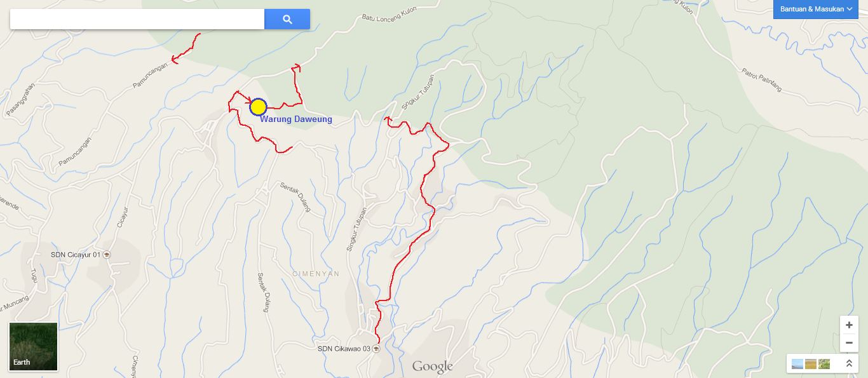This screenshot has width=868, height=378.
Task: Select the SDN Cikawao 03 school icon
Action: point(376,349)
